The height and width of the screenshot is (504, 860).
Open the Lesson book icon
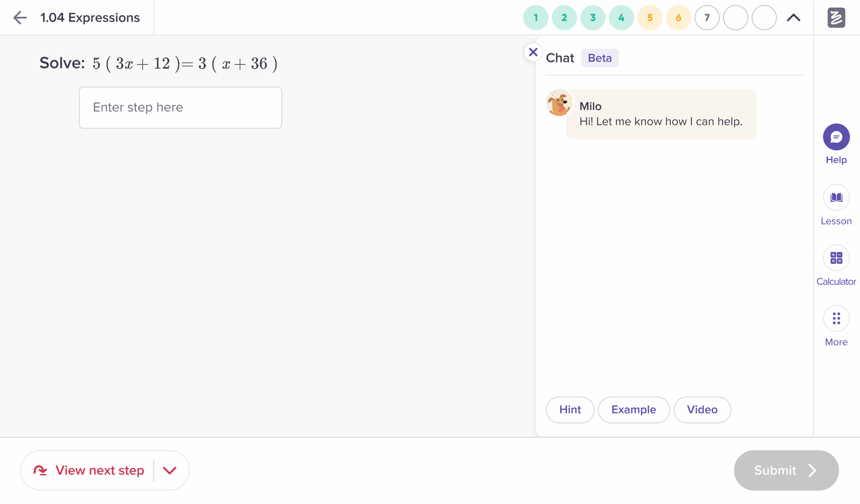(836, 198)
